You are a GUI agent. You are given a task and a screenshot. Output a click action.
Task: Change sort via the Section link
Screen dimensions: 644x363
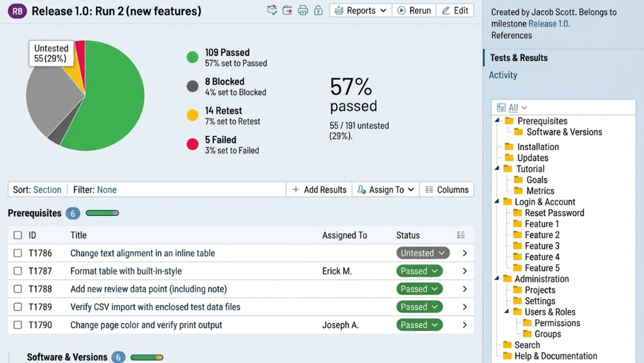(x=47, y=190)
